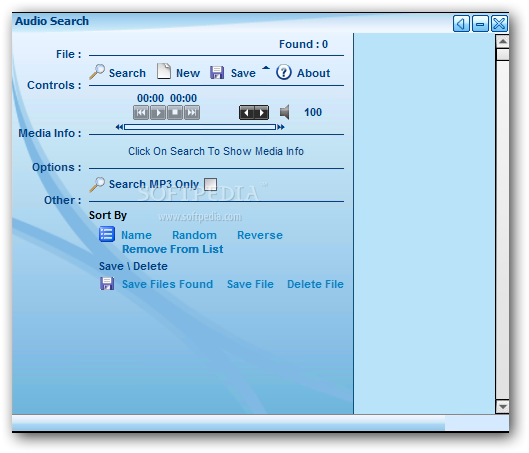Click the New blank page icon
This screenshot has width=529, height=453.
164,72
